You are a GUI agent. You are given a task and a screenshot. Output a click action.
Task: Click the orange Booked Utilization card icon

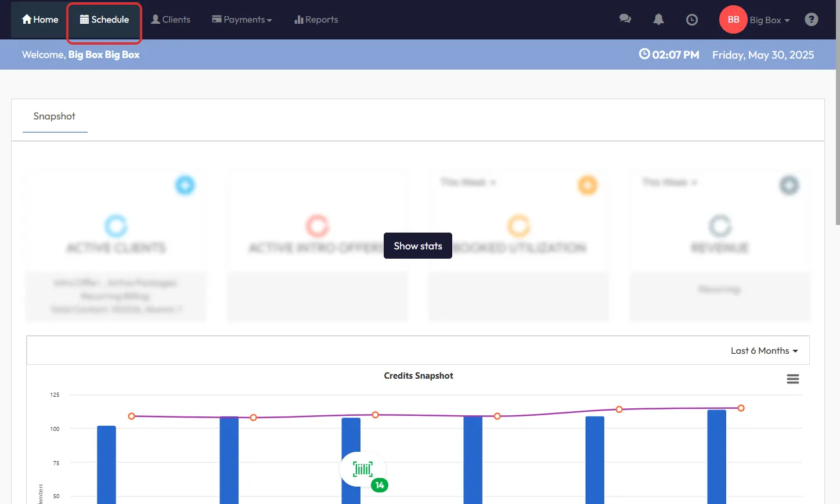pos(587,186)
